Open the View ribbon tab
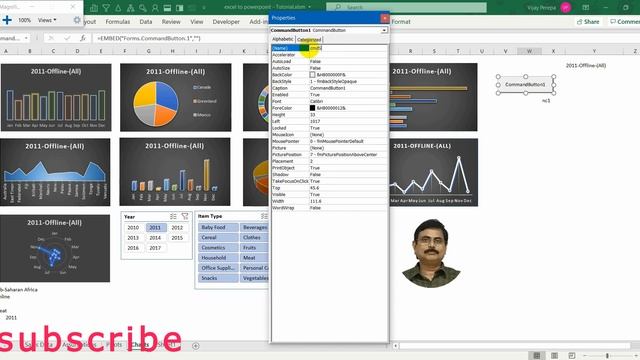The width and height of the screenshot is (640, 360). click(196, 22)
